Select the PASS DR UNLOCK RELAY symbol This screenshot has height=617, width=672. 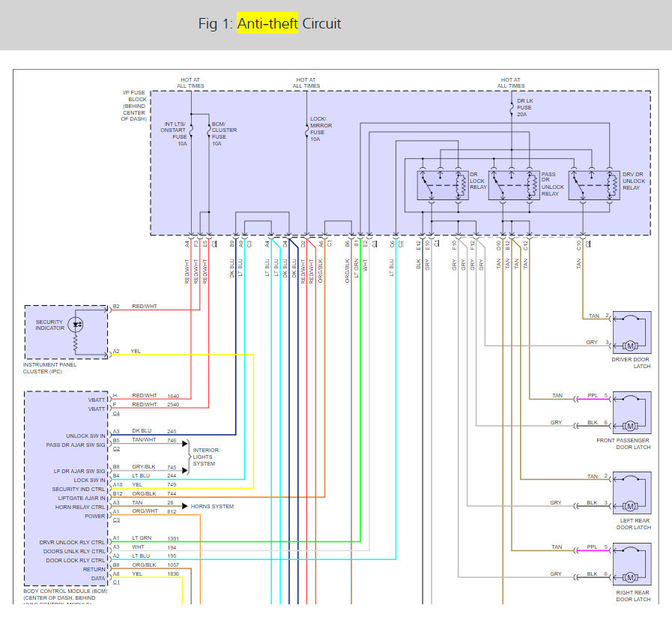(514, 185)
